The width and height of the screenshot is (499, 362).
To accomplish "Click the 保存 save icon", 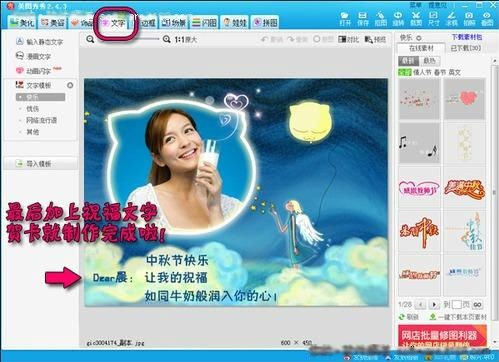I will 363,19.
